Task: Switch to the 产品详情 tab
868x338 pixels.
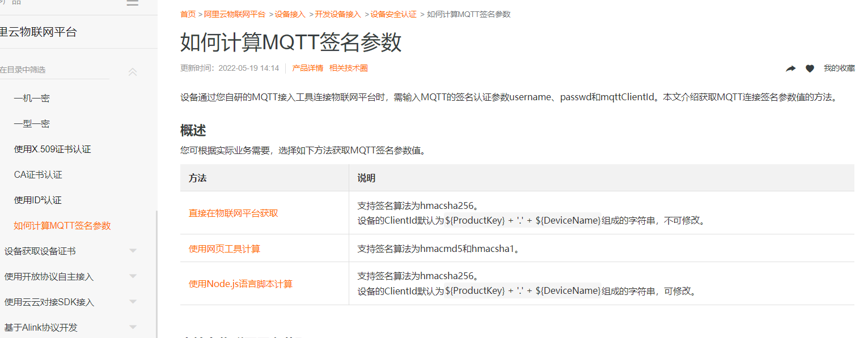Action: [307, 68]
